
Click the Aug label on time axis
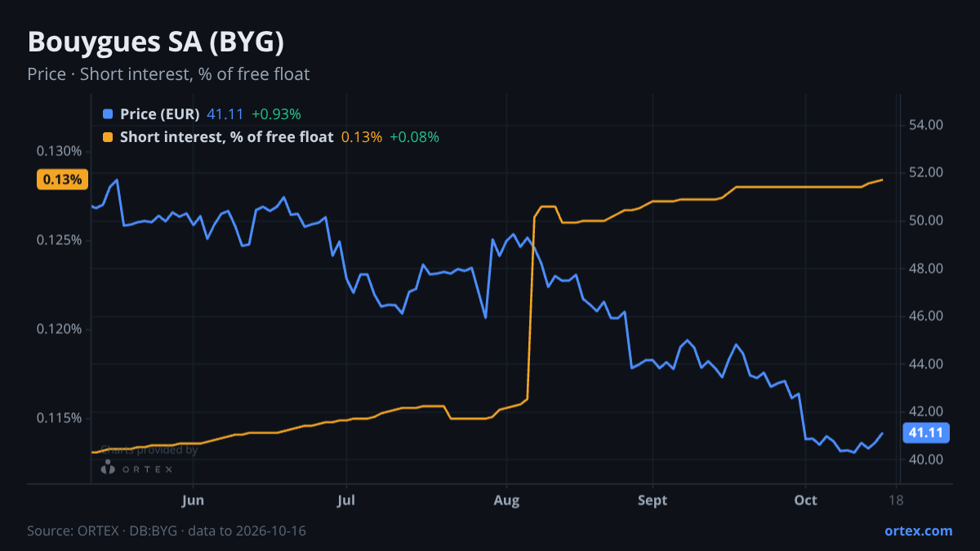[x=507, y=500]
